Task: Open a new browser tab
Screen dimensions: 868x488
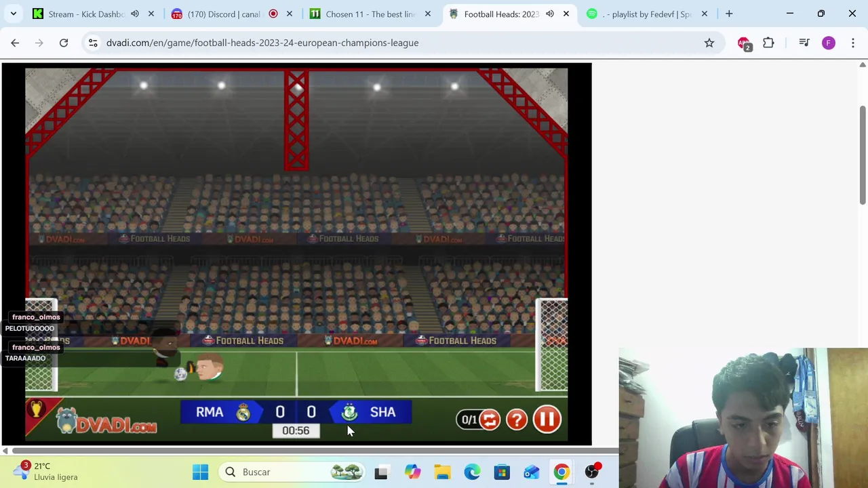Action: point(729,14)
